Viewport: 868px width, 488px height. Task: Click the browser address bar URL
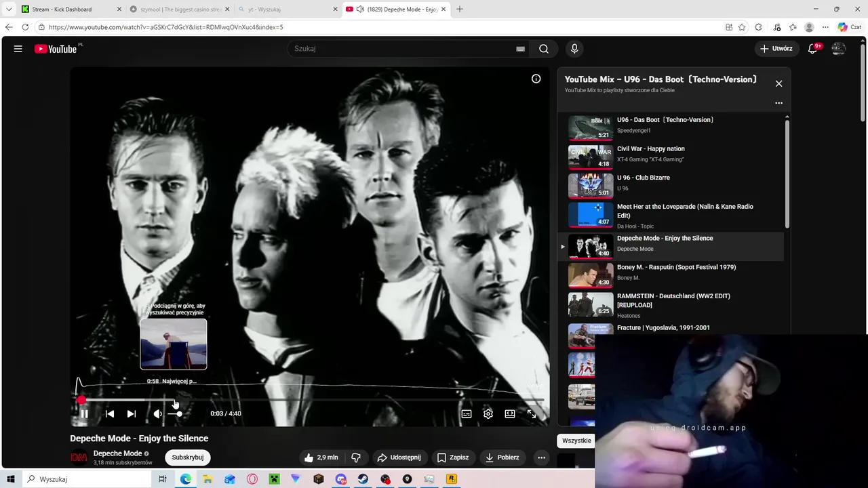pos(166,27)
